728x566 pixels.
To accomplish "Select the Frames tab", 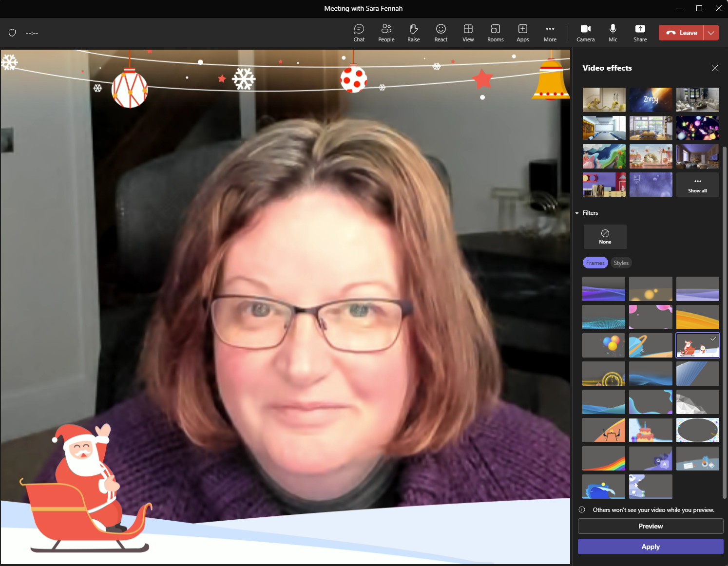I will pyautogui.click(x=595, y=263).
